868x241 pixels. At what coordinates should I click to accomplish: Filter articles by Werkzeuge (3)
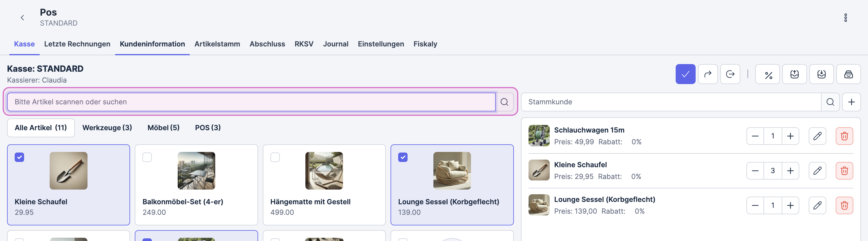coord(107,128)
